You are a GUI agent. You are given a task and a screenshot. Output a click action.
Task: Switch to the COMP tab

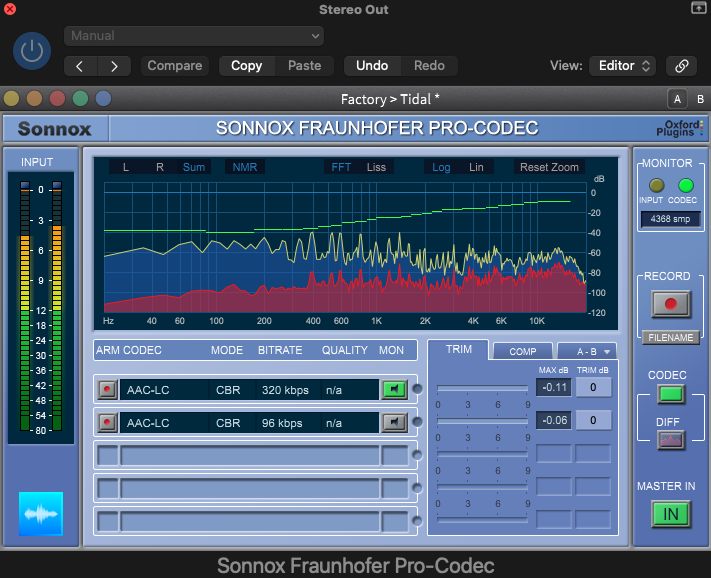(523, 351)
